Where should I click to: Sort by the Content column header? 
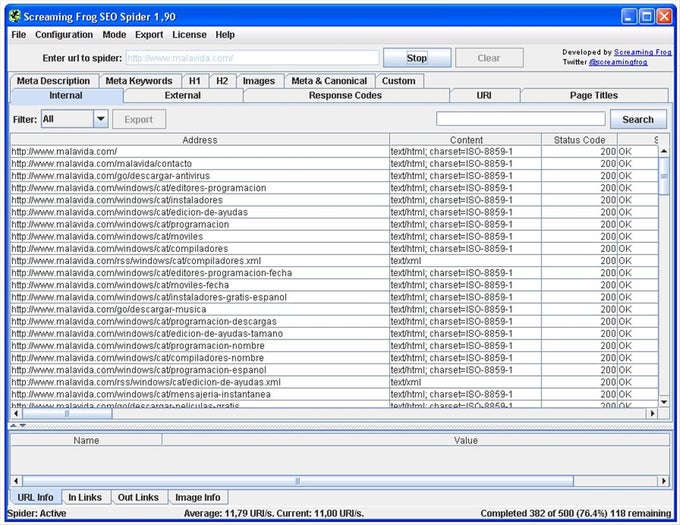tap(466, 140)
